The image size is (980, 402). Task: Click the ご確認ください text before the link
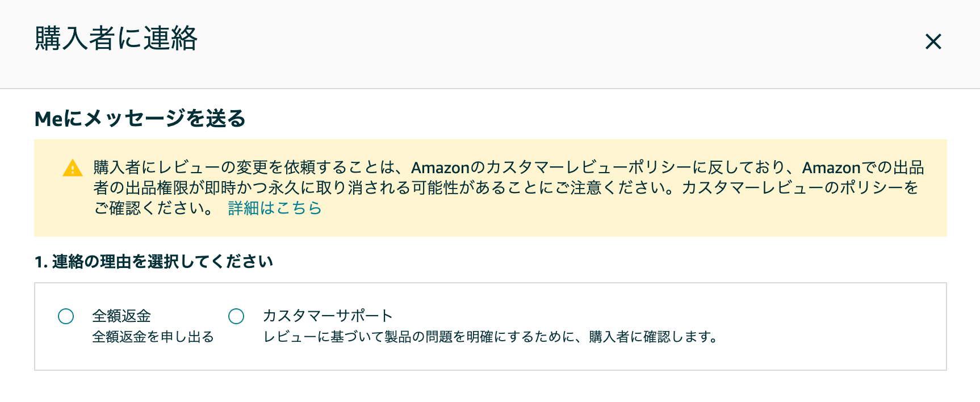[154, 208]
